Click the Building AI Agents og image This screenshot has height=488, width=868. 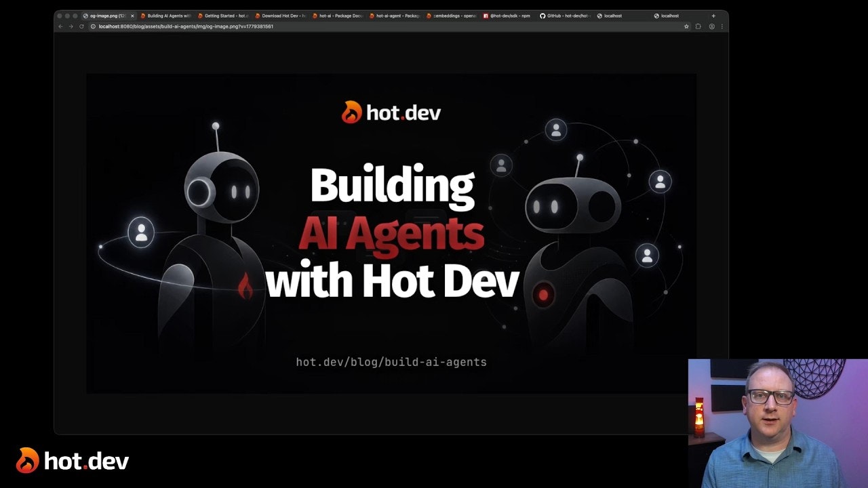click(391, 233)
